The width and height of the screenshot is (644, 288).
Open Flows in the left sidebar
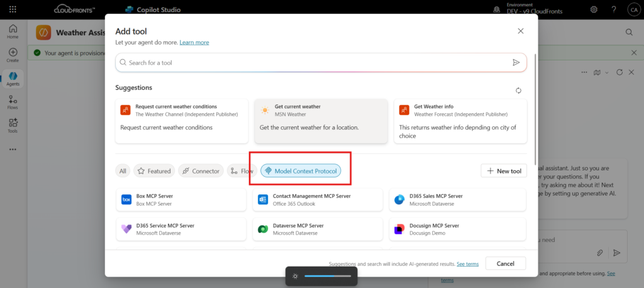13,102
